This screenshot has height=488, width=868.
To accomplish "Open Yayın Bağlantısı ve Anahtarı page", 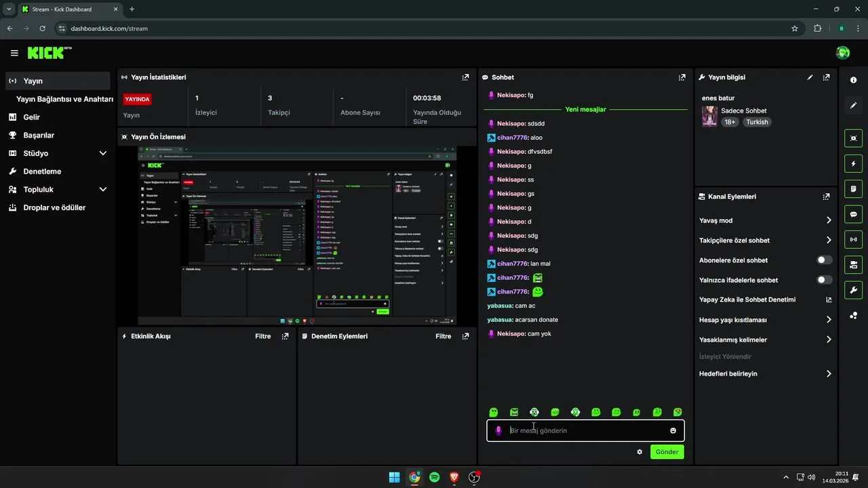I will (x=64, y=99).
